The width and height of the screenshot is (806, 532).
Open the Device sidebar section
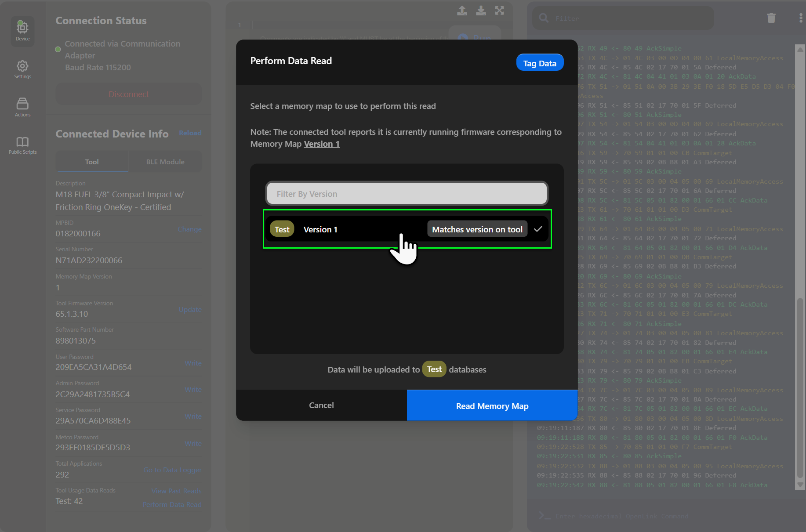pyautogui.click(x=22, y=31)
